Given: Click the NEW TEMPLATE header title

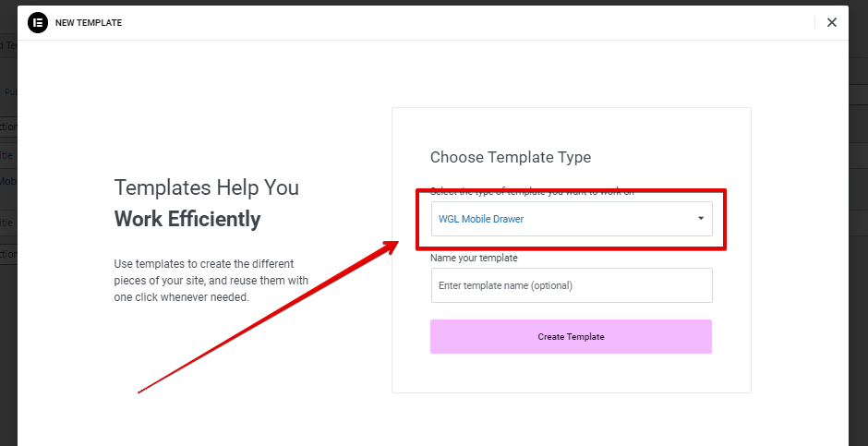Looking at the screenshot, I should point(89,23).
